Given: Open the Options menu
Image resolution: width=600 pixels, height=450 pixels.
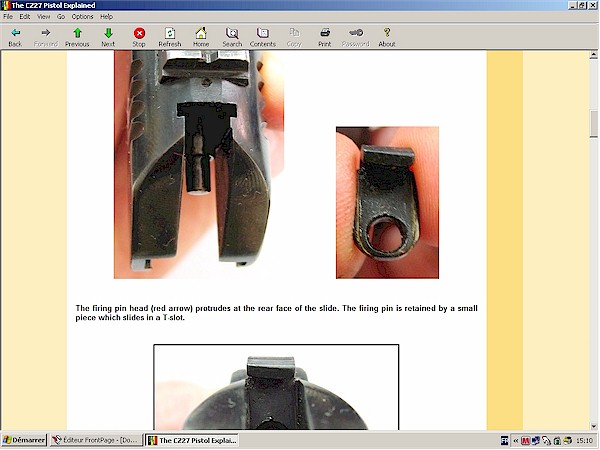Looking at the screenshot, I should (x=82, y=16).
